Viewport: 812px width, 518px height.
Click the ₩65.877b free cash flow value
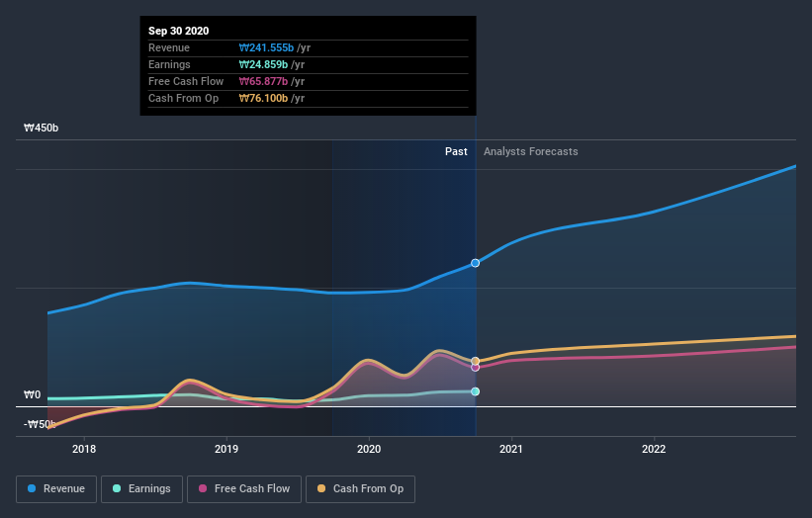[x=263, y=81]
